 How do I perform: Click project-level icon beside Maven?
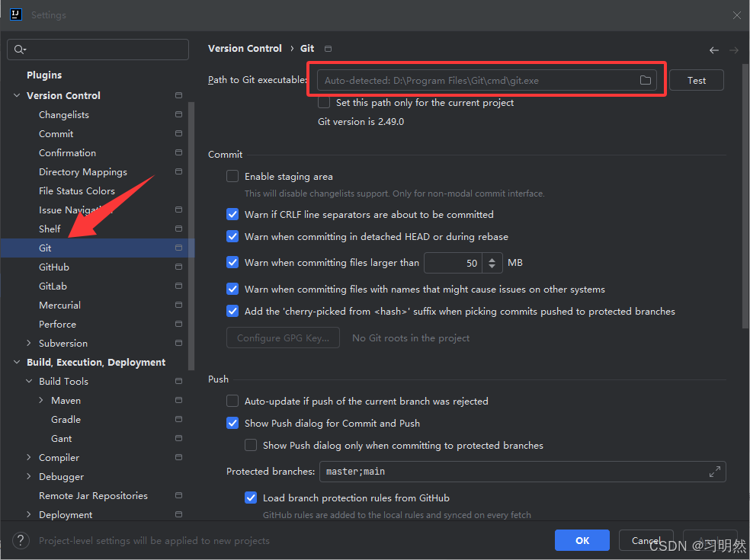179,400
